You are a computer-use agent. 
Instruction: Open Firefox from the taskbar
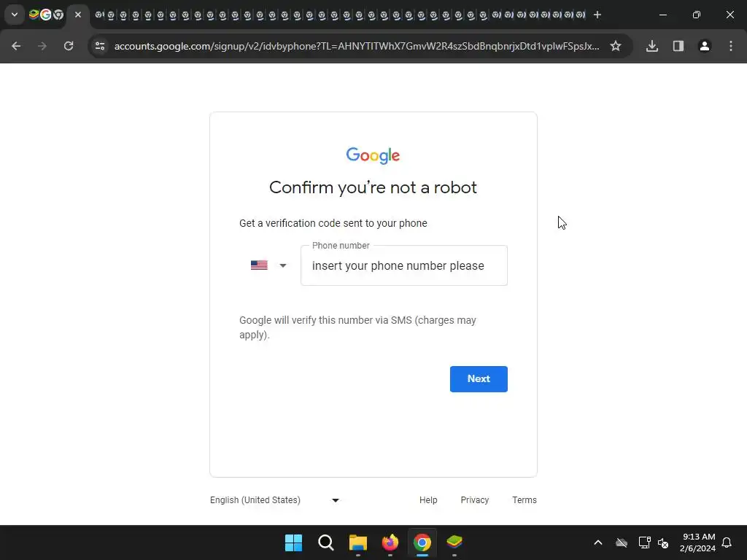[390, 542]
